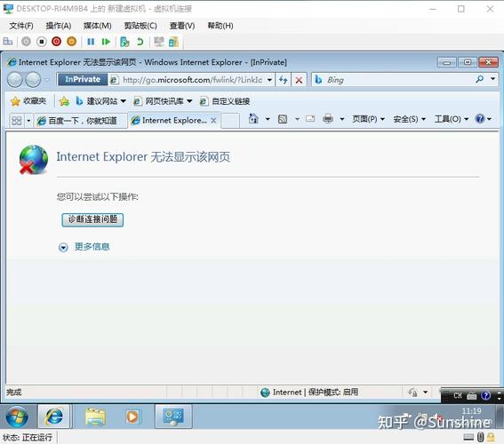This screenshot has width=504, height=444.
Task: Click the Internet 保护模式 status zone
Action: [309, 392]
